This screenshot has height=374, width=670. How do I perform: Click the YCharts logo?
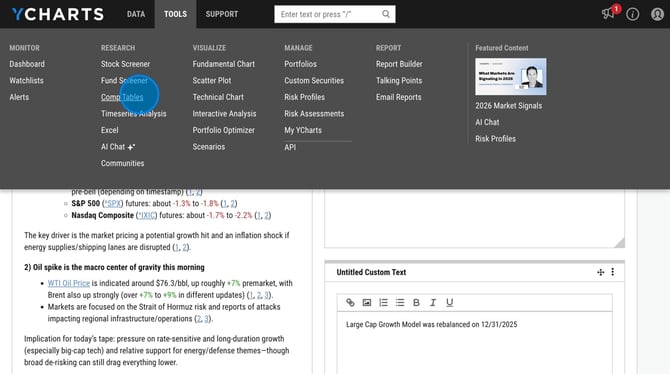pyautogui.click(x=58, y=14)
